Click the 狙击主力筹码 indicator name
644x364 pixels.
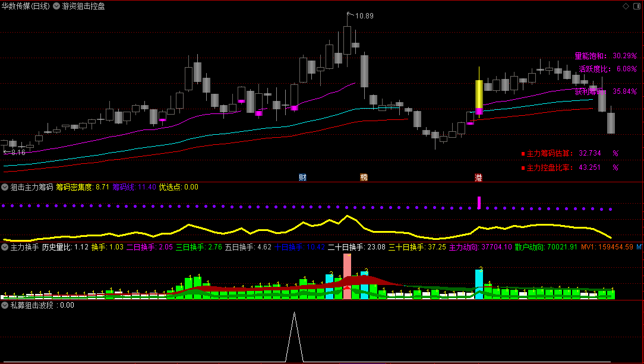click(31, 187)
